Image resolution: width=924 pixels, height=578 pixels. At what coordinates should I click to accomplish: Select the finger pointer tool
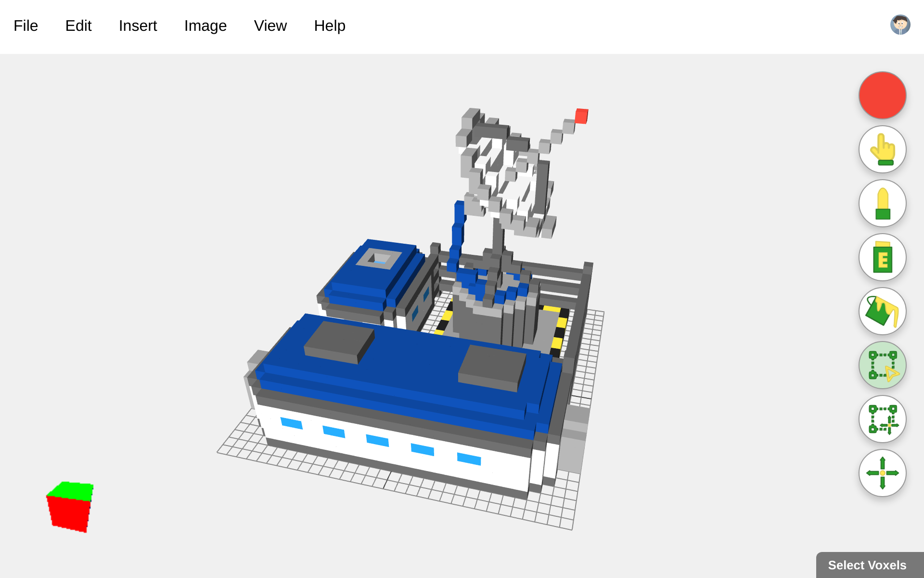[882, 149]
